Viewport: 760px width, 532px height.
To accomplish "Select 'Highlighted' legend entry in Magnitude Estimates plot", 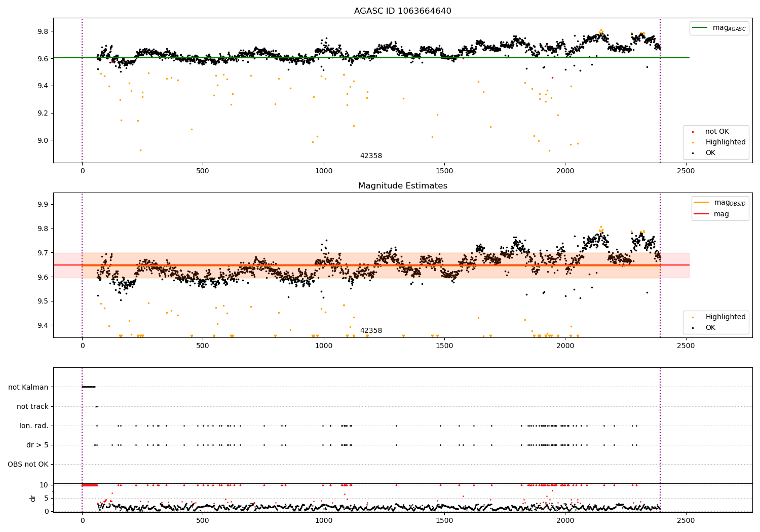I will coord(726,317).
